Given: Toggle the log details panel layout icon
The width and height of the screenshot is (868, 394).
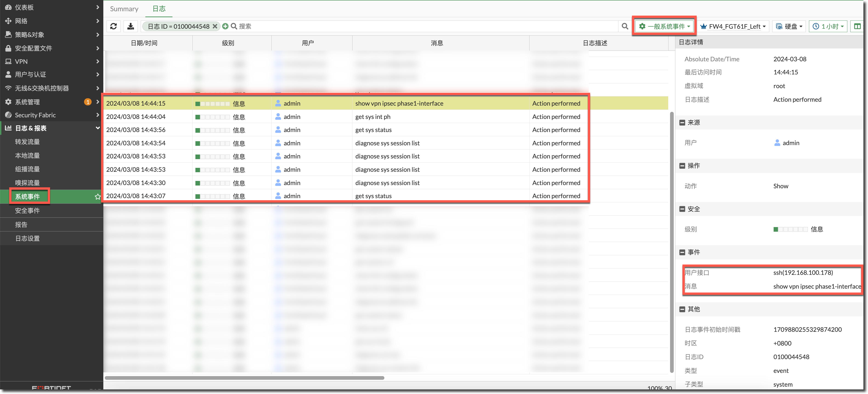Looking at the screenshot, I should (x=857, y=26).
